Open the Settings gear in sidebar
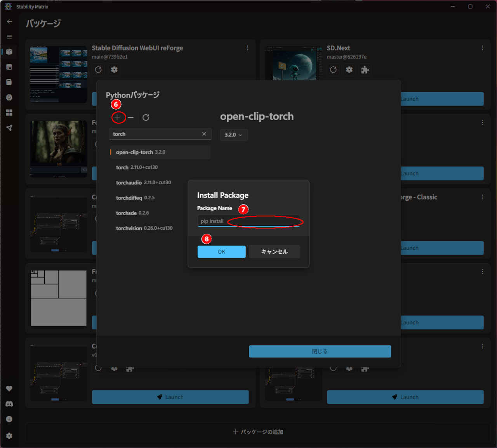Viewport: 497px width, 448px height. pos(9,436)
